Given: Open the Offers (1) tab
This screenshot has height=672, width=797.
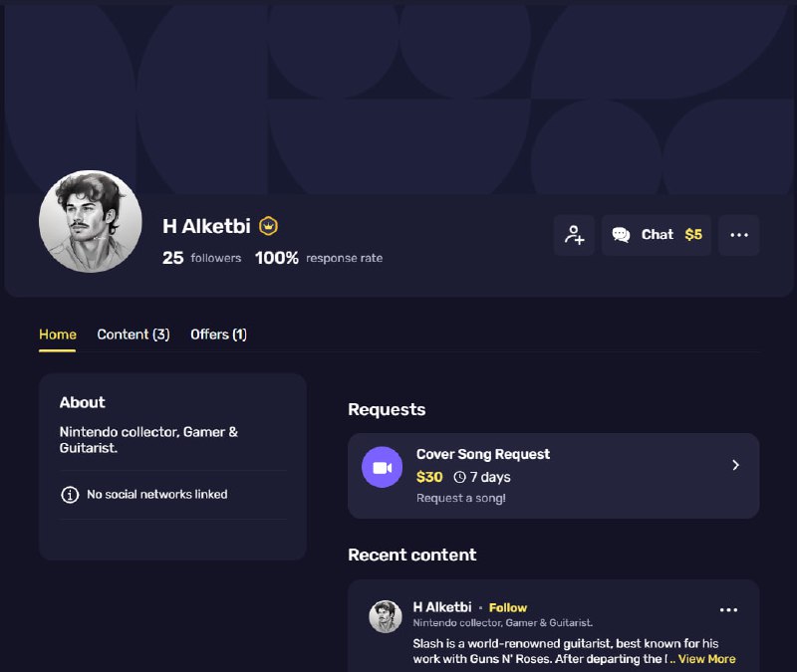Looking at the screenshot, I should point(218,335).
